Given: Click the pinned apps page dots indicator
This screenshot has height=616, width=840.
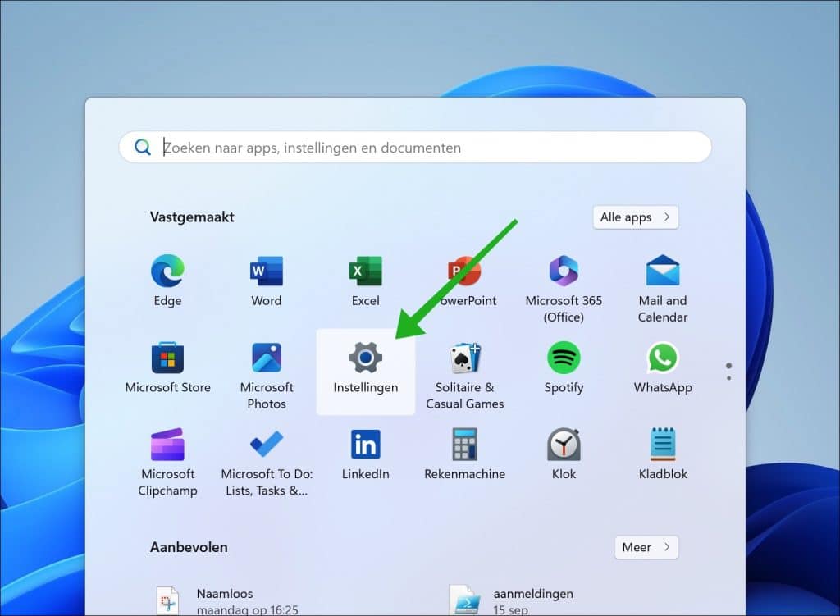Looking at the screenshot, I should pyautogui.click(x=728, y=372).
